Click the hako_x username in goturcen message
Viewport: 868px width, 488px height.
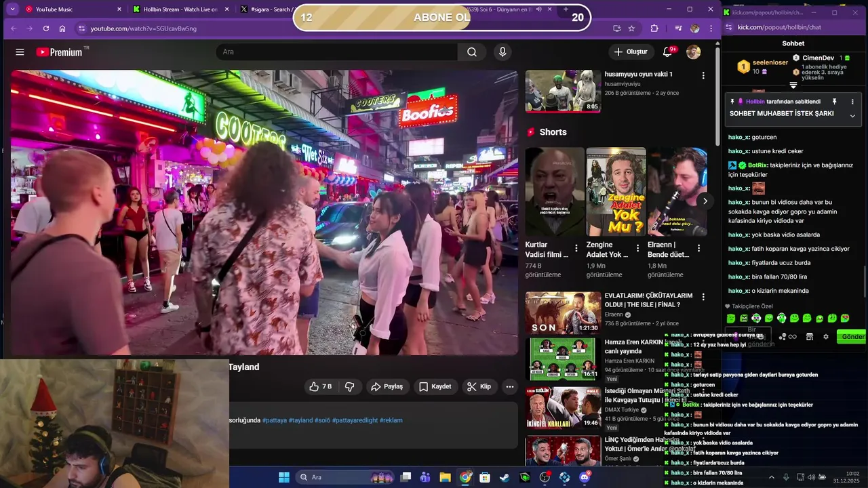(x=738, y=138)
